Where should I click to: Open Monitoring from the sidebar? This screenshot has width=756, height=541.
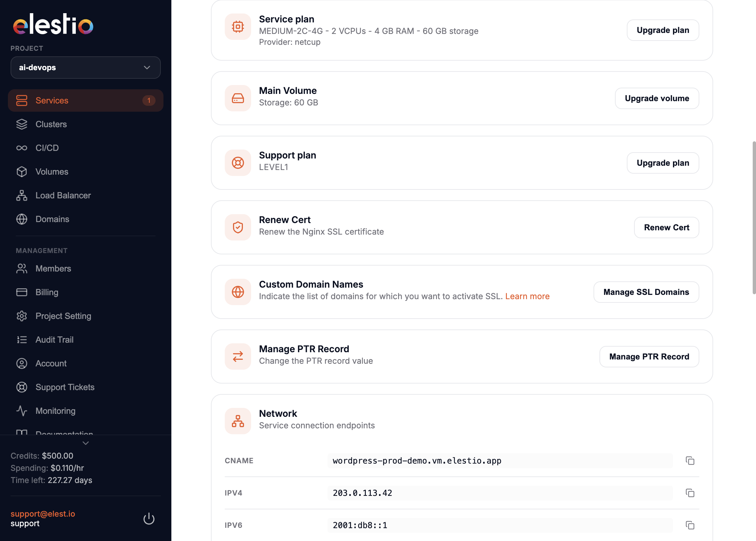coord(86,411)
